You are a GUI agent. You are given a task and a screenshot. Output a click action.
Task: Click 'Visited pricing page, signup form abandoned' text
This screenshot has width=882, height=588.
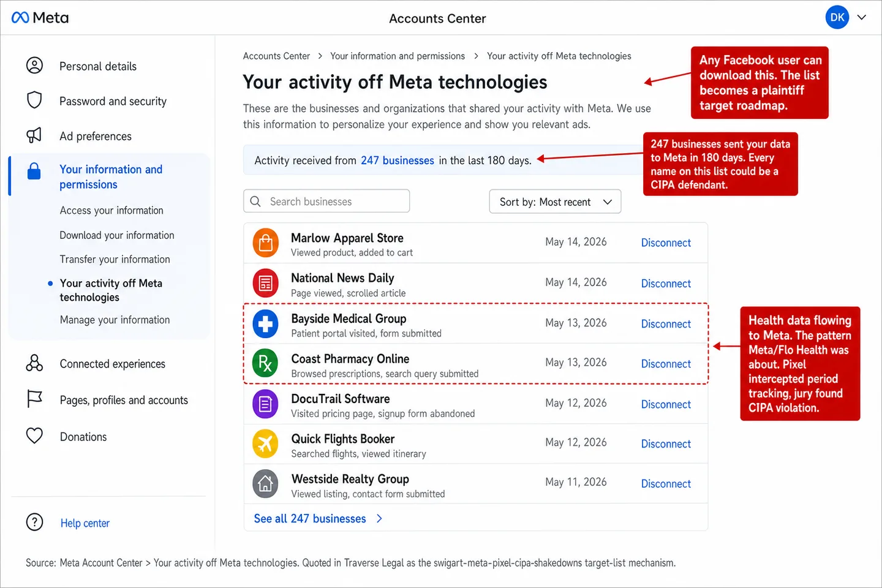click(x=383, y=413)
